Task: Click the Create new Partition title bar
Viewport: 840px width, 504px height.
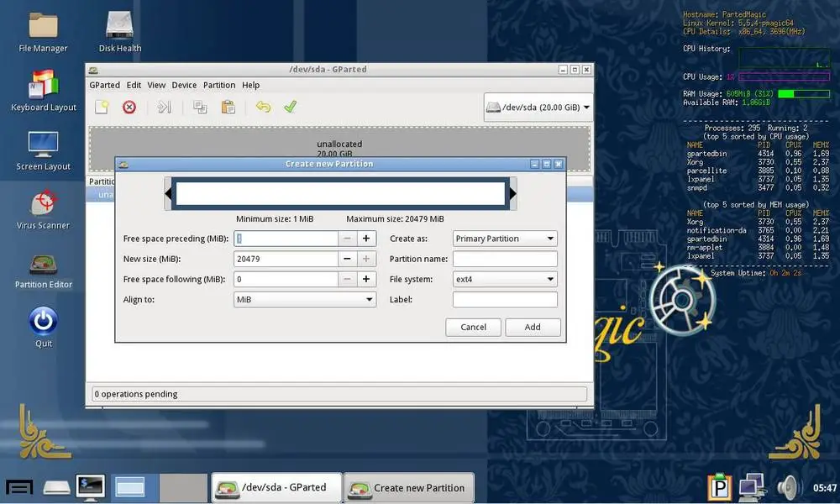Action: [329, 164]
